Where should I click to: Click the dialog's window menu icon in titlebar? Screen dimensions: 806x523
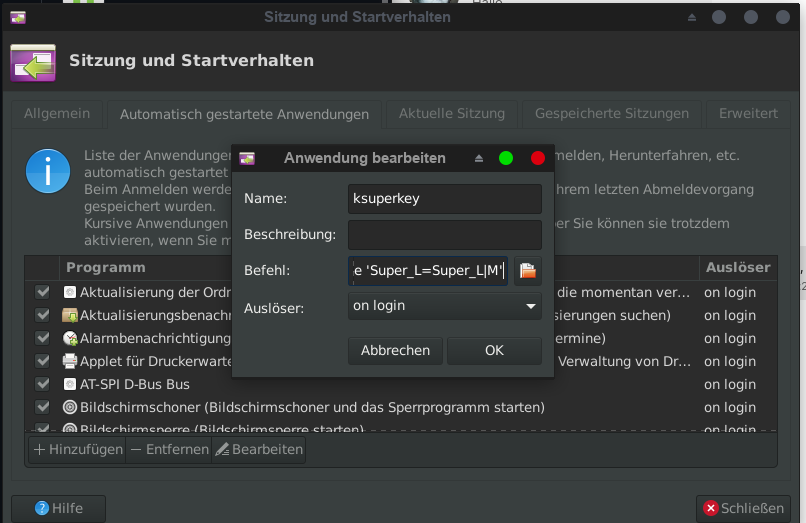247,158
